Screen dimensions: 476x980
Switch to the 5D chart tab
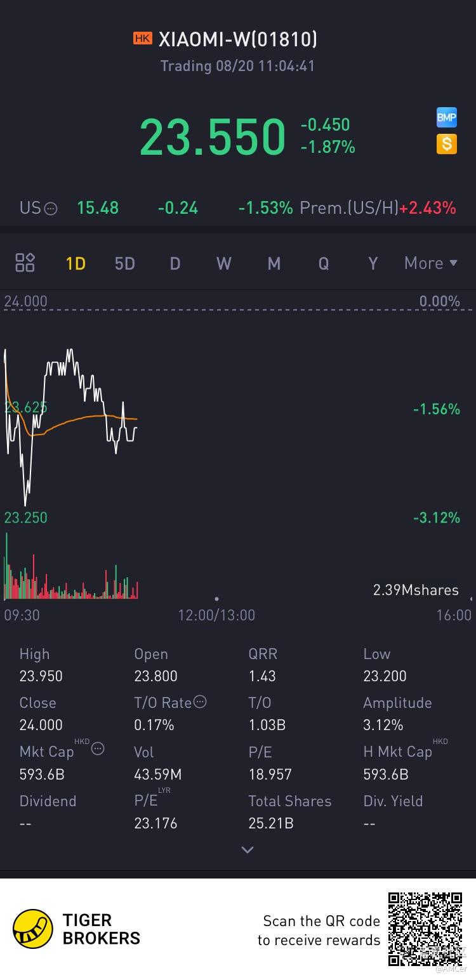(x=125, y=263)
